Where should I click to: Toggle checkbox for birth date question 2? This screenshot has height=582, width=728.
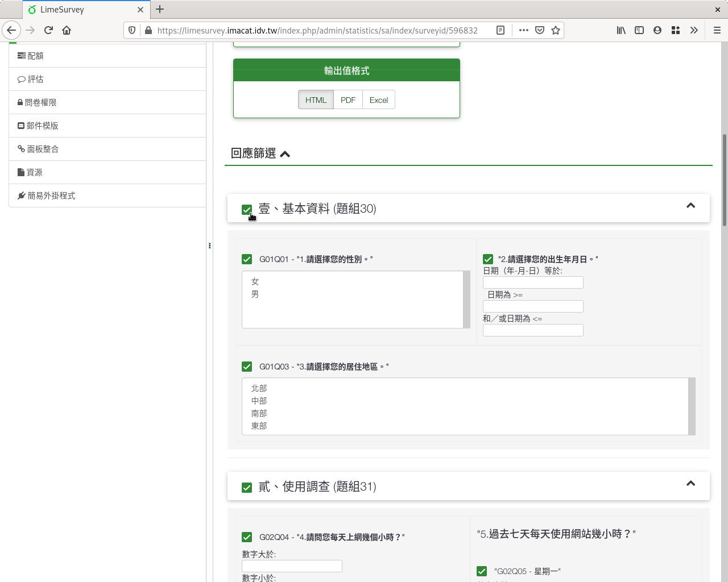point(488,259)
